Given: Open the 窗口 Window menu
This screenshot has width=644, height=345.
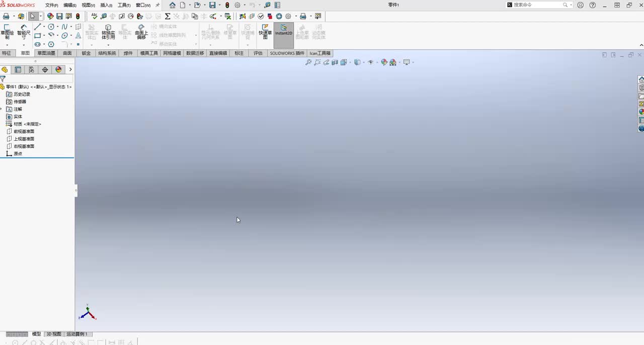Looking at the screenshot, I should 143,5.
